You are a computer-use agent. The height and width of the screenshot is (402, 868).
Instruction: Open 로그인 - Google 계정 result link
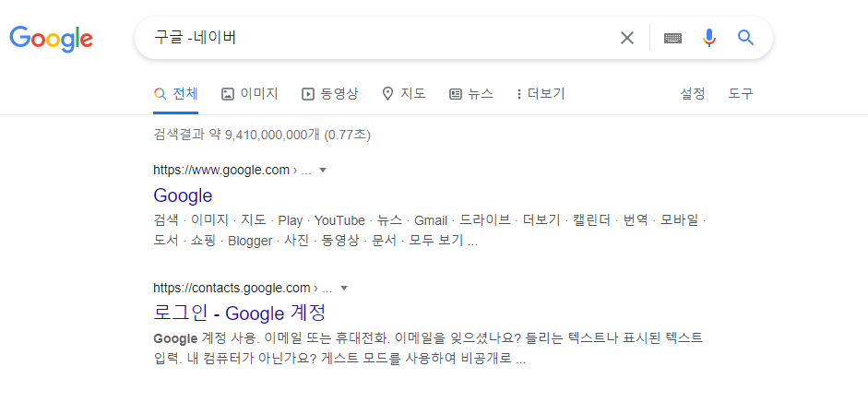[x=239, y=313]
